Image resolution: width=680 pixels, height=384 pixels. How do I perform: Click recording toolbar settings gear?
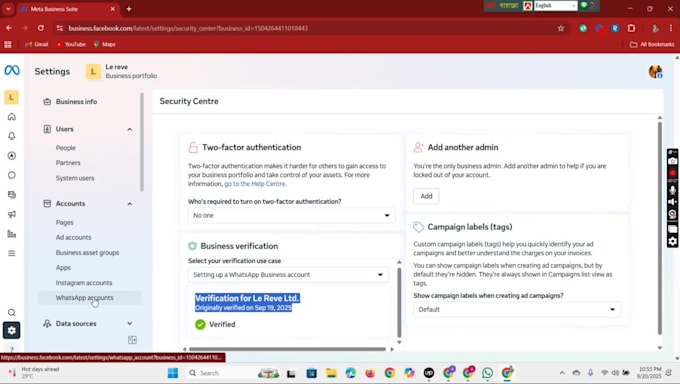click(673, 241)
